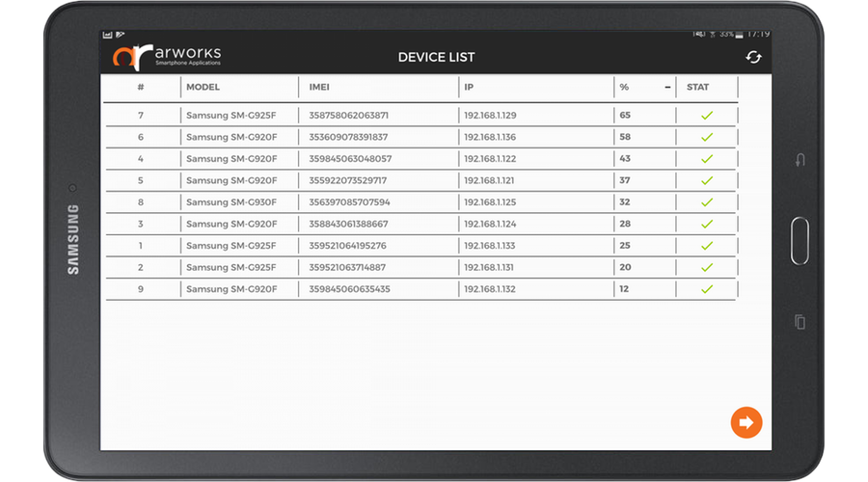Tap the tablet recent apps key
The height and width of the screenshot is (482, 868).
click(x=800, y=322)
